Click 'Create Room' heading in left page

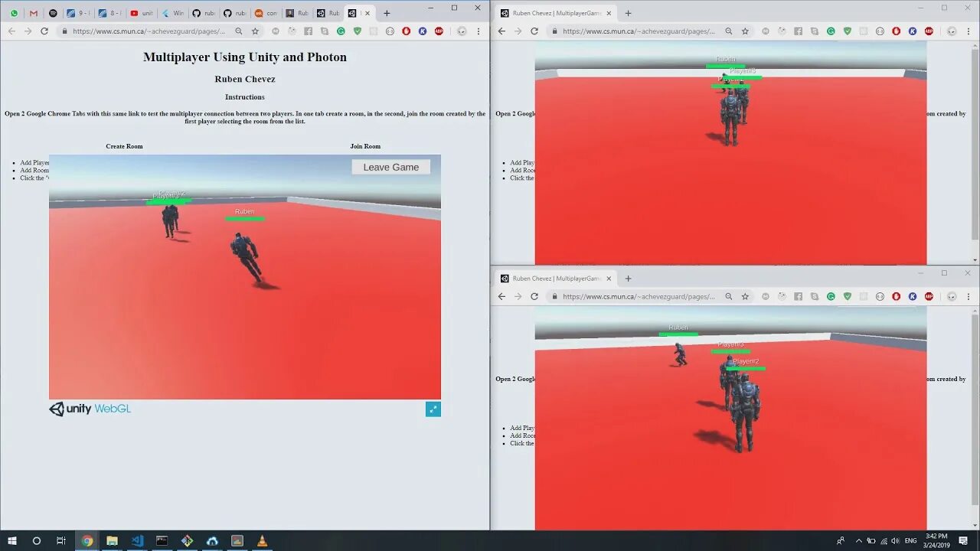click(x=124, y=146)
